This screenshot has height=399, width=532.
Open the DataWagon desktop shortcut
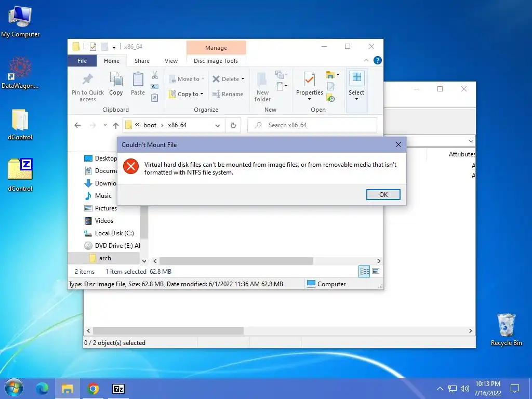point(20,73)
